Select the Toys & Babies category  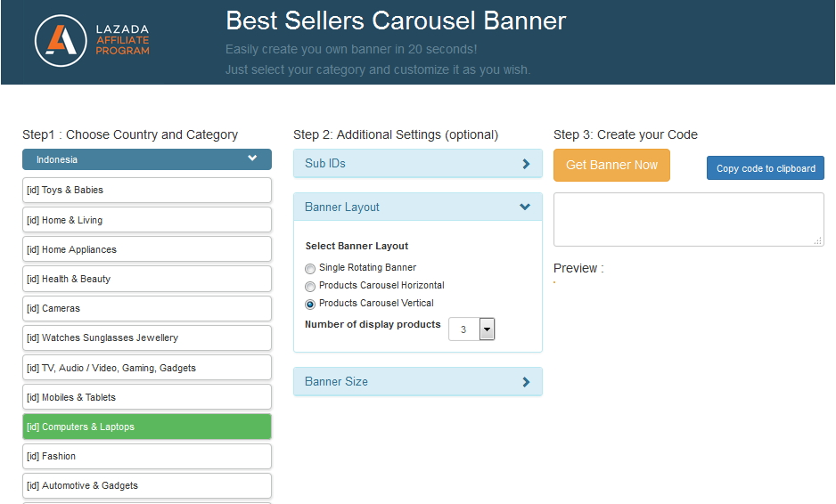[147, 191]
